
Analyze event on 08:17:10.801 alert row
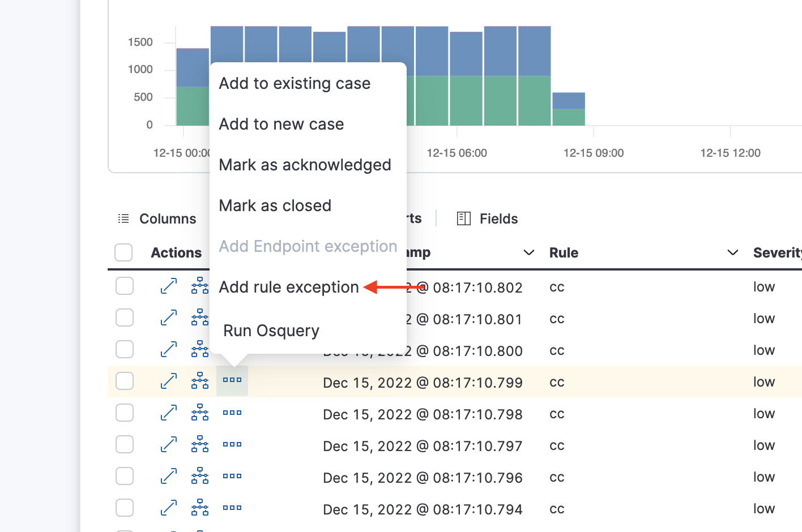pyautogui.click(x=199, y=318)
